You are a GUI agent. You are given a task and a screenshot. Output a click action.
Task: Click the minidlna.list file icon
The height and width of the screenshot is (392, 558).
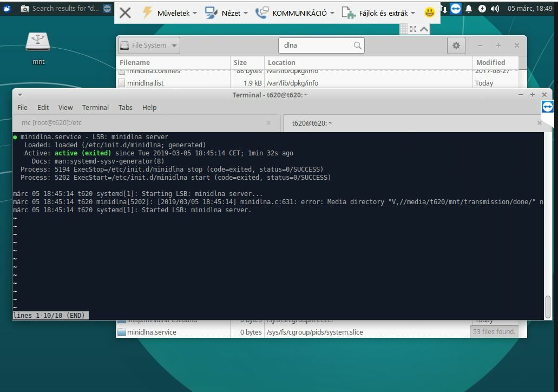click(122, 83)
